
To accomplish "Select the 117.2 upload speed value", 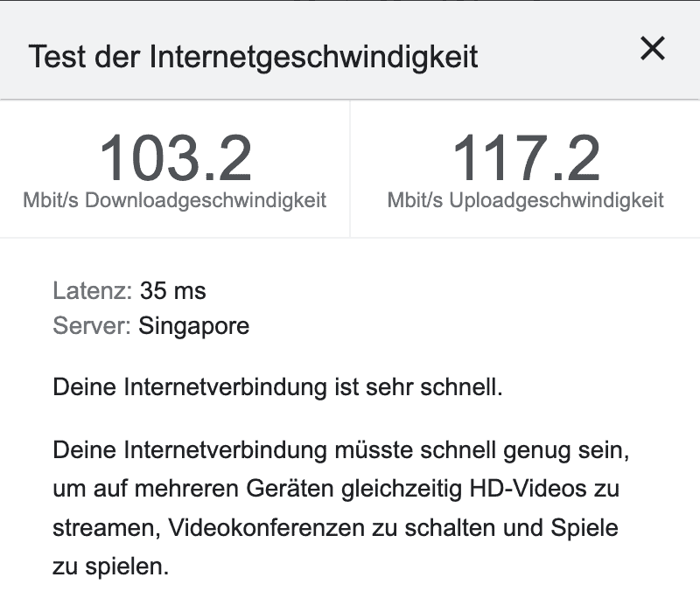I will (x=526, y=159).
